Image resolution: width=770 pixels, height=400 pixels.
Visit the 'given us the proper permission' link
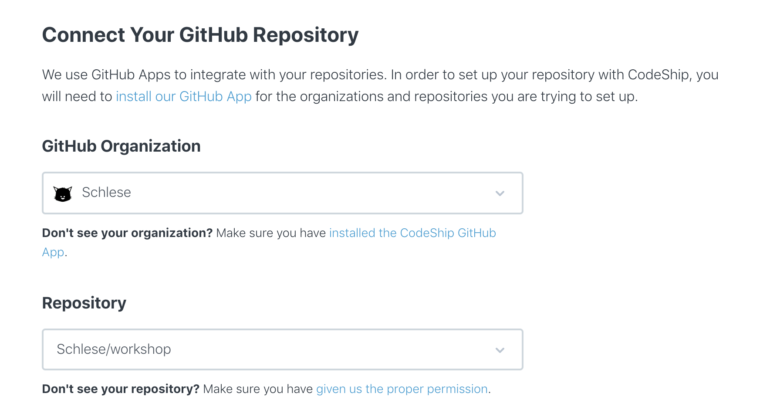click(x=402, y=389)
